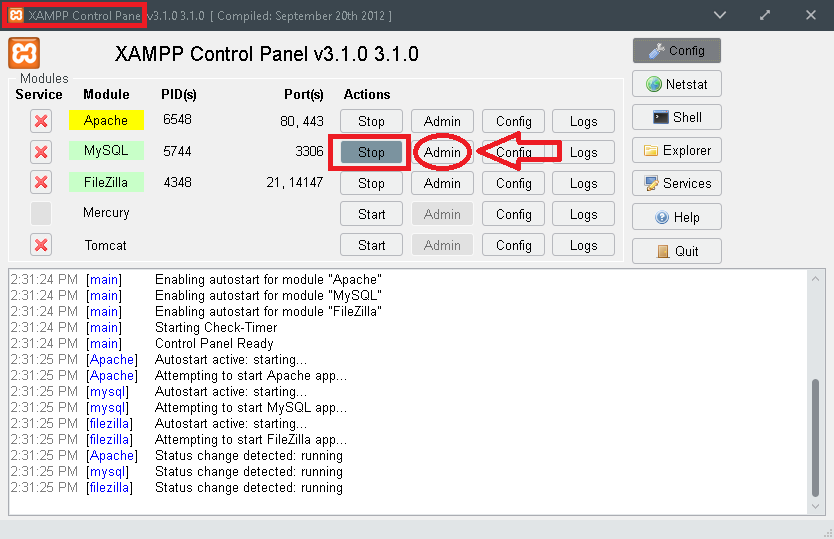Open global Config with the wrench icon
Screen dimensions: 834x539
point(677,51)
